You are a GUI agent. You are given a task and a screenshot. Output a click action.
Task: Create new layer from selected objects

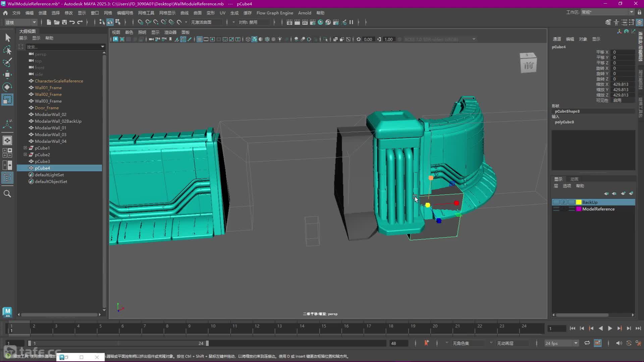[x=631, y=193]
